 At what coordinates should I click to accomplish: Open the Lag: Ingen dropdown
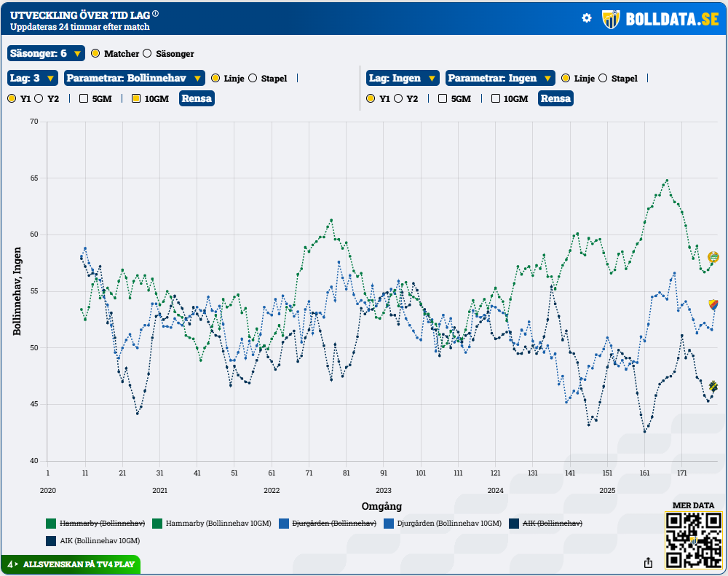403,78
